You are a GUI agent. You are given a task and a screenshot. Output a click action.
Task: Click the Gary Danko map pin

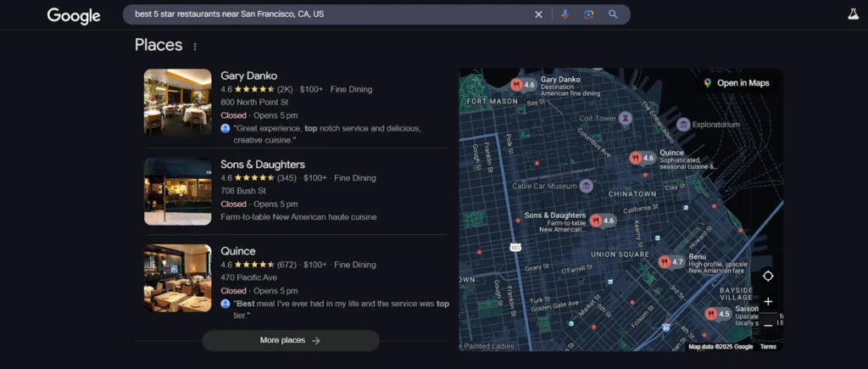click(524, 85)
